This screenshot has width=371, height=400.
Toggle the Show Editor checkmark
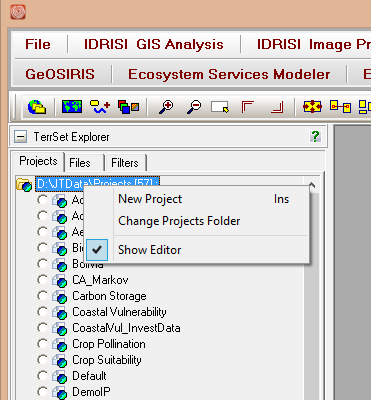coord(97,250)
